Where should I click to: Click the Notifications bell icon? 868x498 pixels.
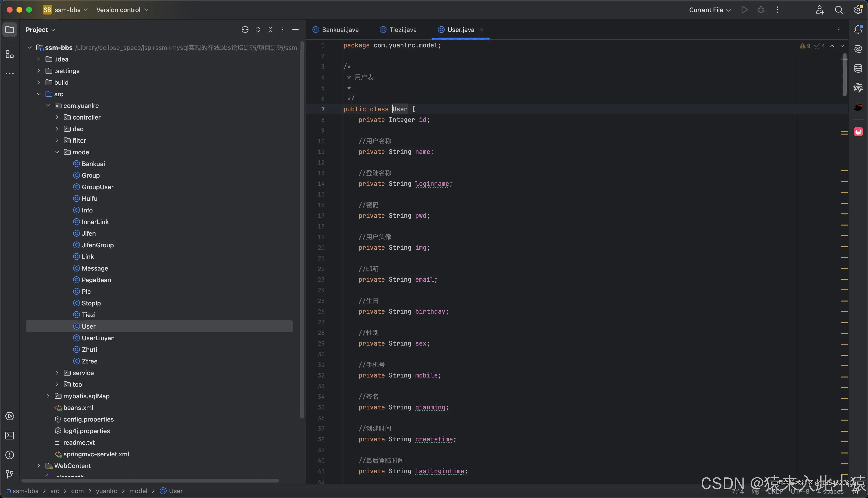(x=858, y=30)
